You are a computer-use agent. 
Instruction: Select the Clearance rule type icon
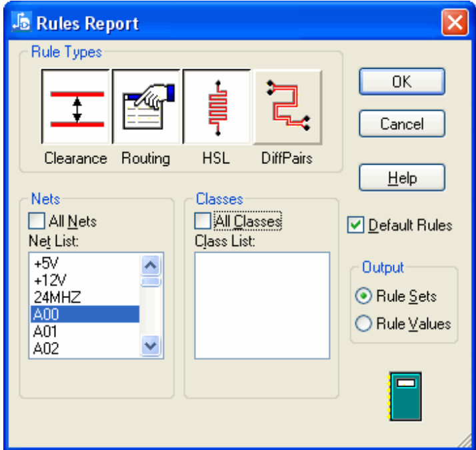click(77, 107)
